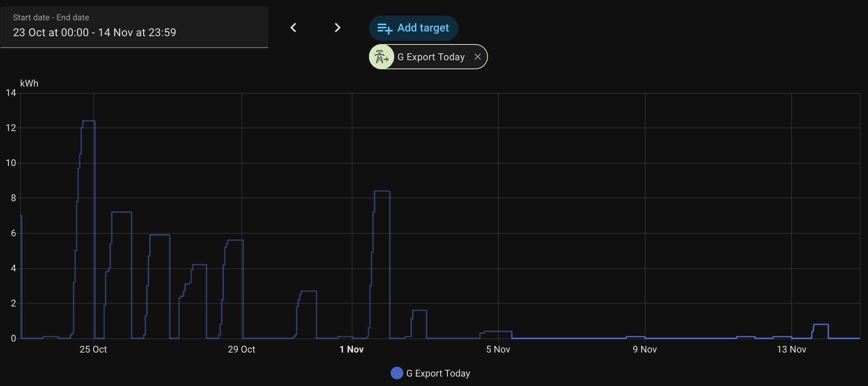Click the kWh unit label

tap(29, 83)
